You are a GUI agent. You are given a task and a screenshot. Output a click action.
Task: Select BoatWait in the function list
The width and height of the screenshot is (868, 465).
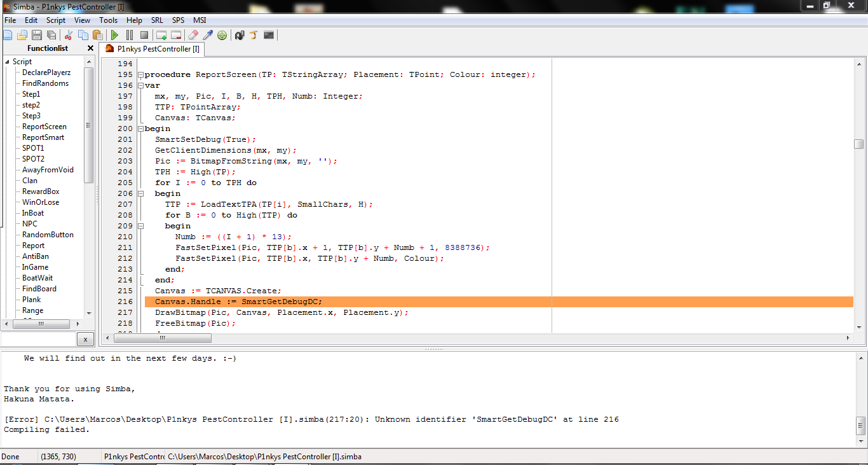[37, 278]
